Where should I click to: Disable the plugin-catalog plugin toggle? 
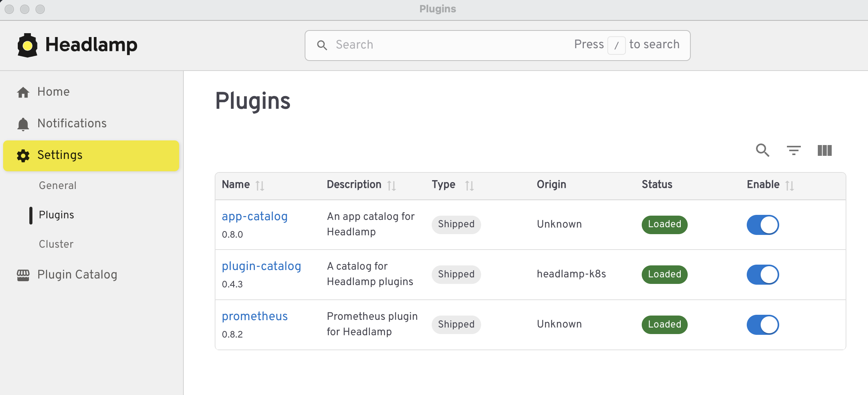click(763, 275)
